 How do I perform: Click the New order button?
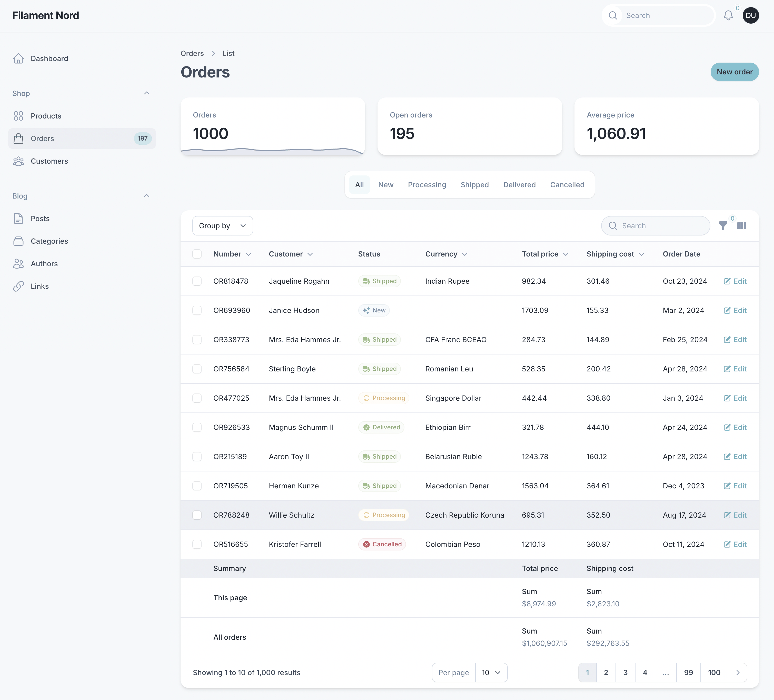pyautogui.click(x=734, y=72)
